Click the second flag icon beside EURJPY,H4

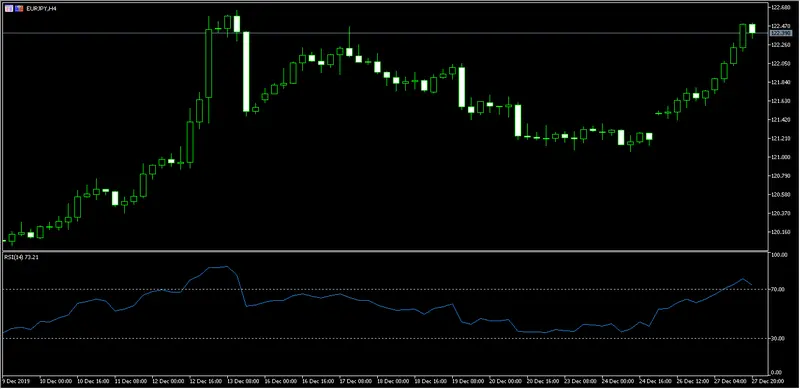click(x=18, y=9)
